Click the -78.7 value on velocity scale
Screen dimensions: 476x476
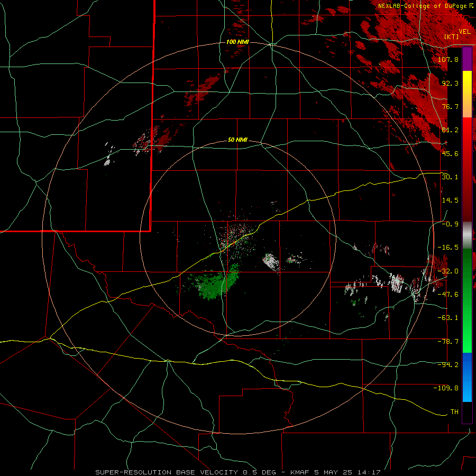(x=448, y=342)
